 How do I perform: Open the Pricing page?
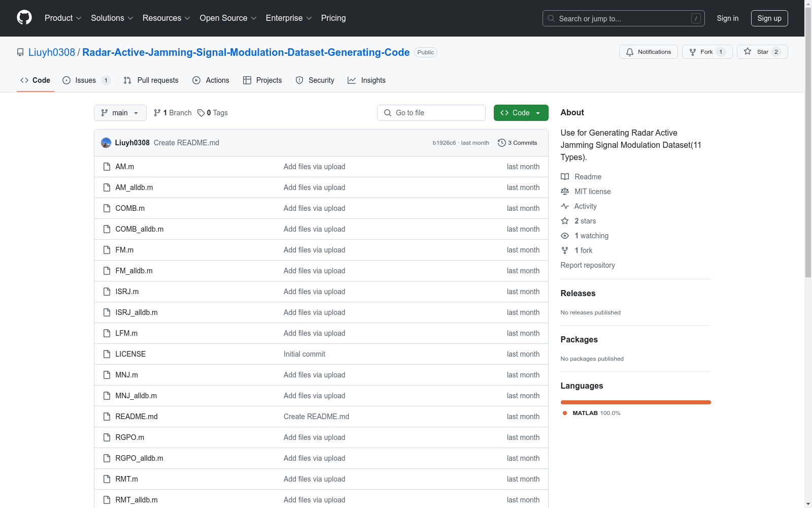333,18
